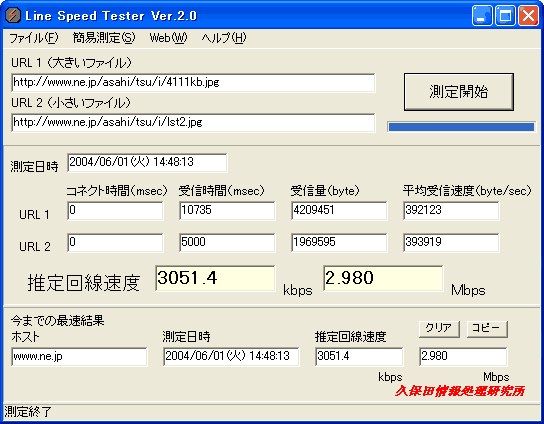The width and height of the screenshot is (544, 424).
Task: Click the host field www.ne.jp
Action: (x=79, y=357)
